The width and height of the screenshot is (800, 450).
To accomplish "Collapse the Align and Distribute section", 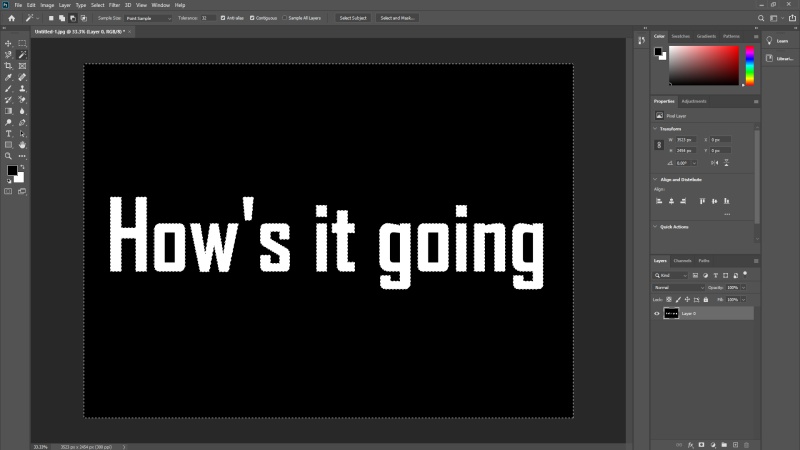I will (656, 180).
